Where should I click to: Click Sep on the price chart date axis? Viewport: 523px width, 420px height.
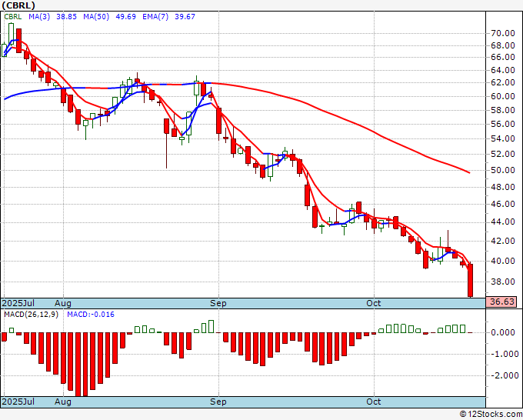(x=218, y=303)
